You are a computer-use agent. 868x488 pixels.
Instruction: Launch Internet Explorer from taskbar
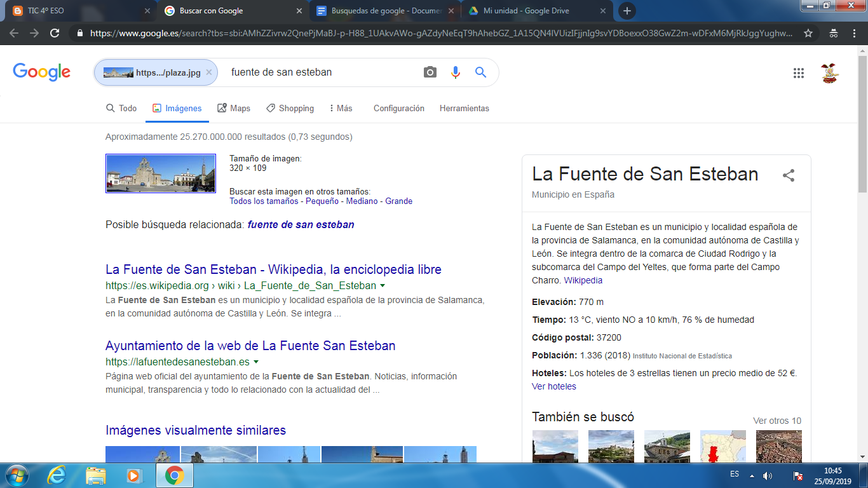[57, 475]
